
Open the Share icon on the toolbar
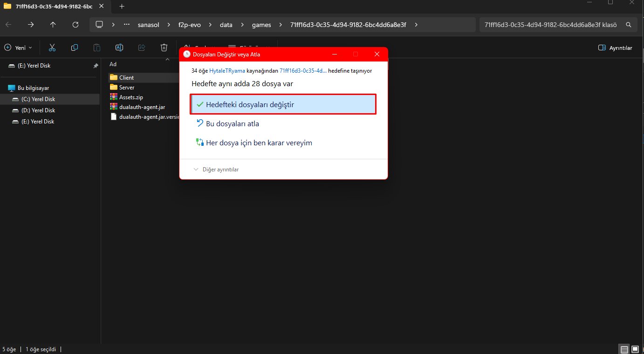pyautogui.click(x=141, y=47)
